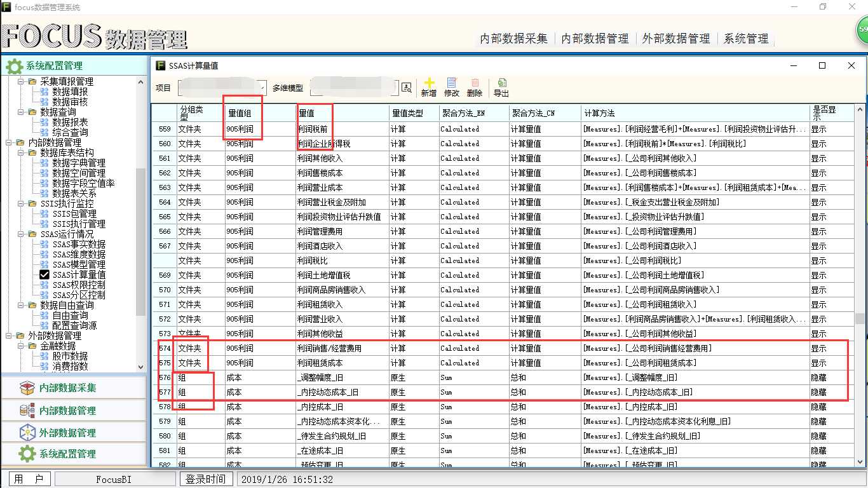
Task: Open 内部数据采集 in top menu
Action: coord(513,39)
